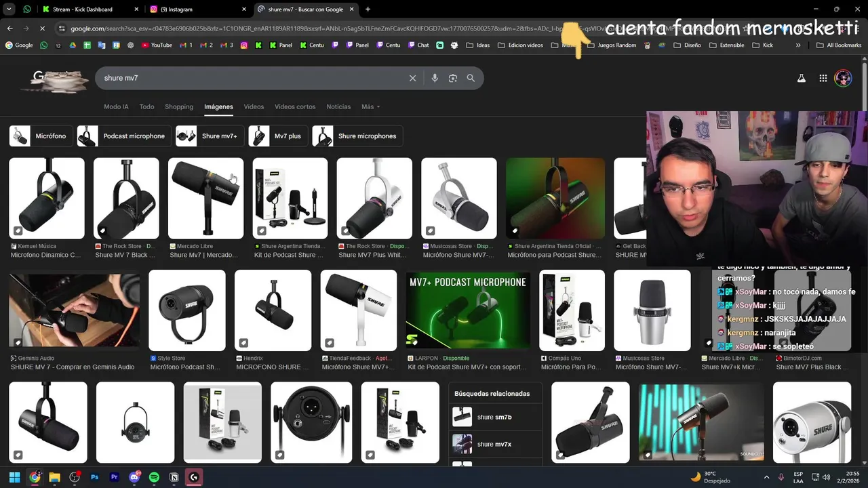Select the Videos search tab

(254, 107)
